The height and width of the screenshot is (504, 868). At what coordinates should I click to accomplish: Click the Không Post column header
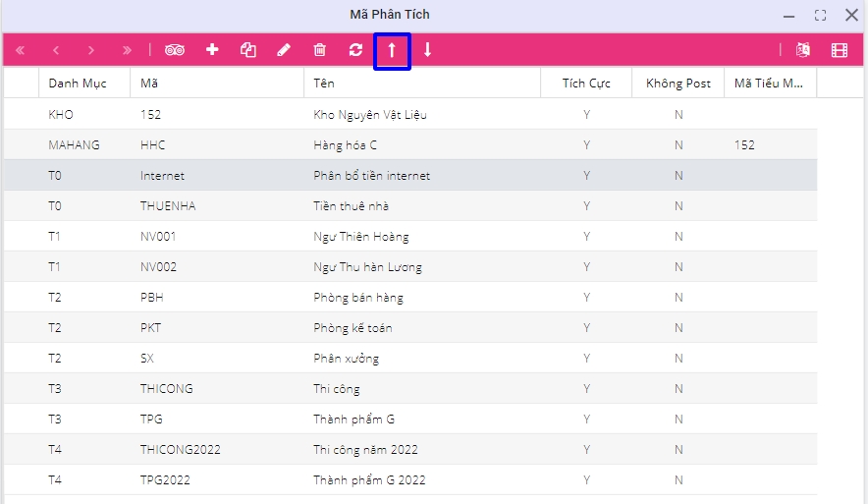click(x=678, y=84)
